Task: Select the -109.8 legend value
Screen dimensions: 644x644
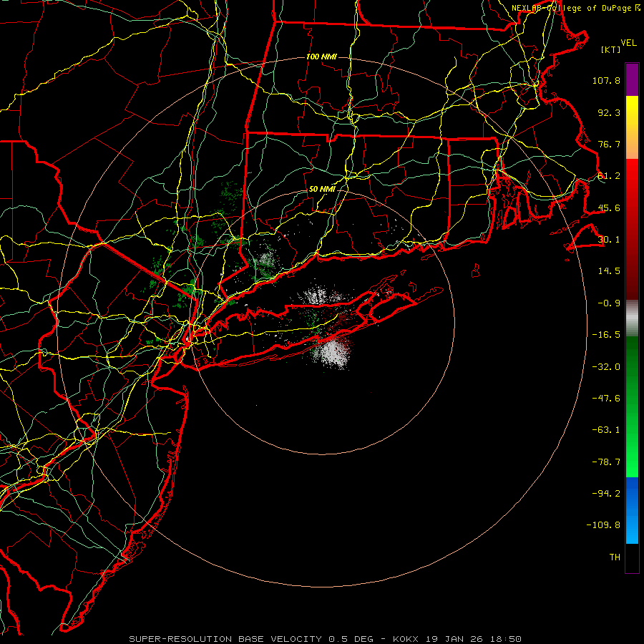Action: click(x=603, y=525)
